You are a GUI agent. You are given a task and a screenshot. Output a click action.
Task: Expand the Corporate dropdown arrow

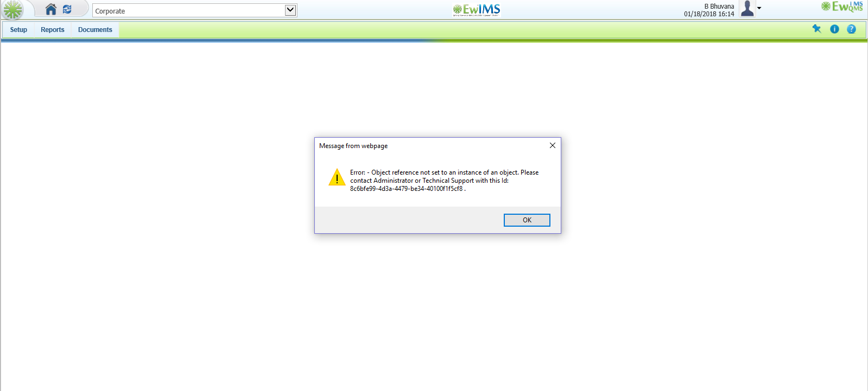290,10
